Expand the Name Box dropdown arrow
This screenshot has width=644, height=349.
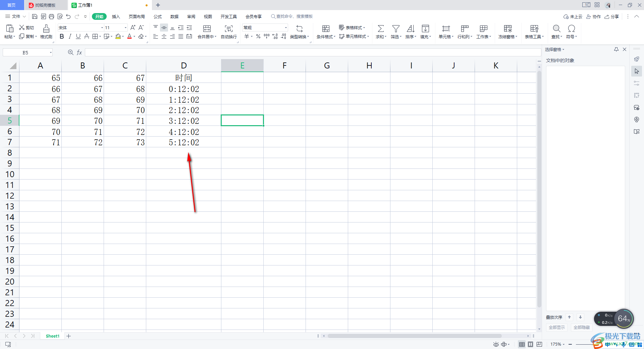pyautogui.click(x=51, y=52)
